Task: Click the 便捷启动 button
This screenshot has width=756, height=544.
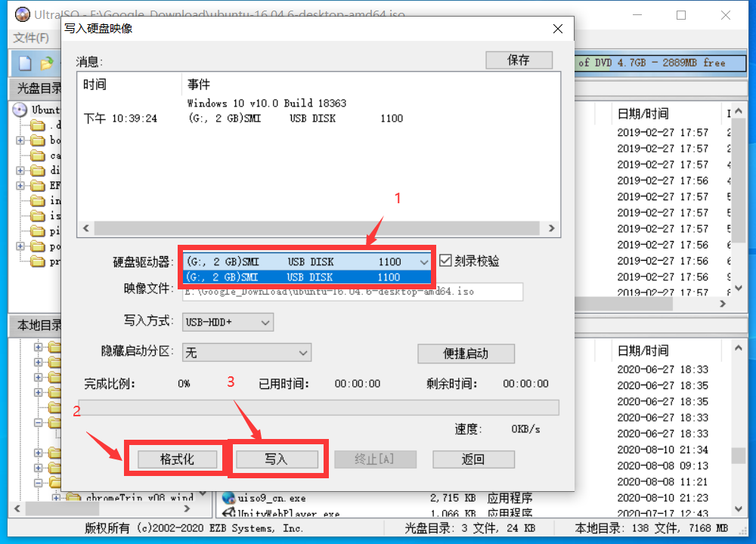Action: 466,354
